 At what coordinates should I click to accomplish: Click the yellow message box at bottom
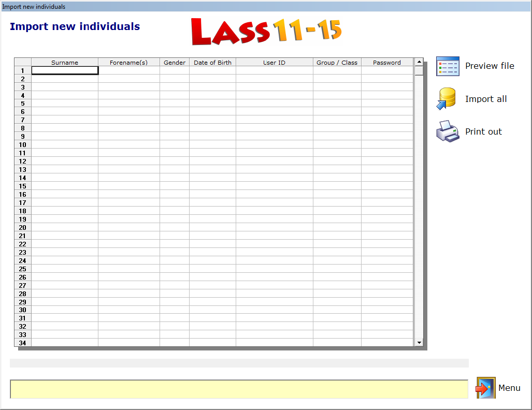(239, 389)
